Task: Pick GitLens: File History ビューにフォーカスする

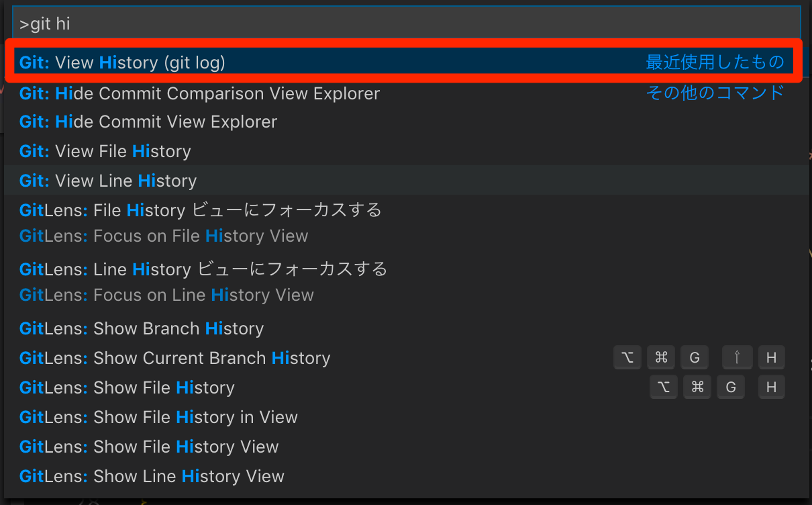Action: [x=406, y=224]
